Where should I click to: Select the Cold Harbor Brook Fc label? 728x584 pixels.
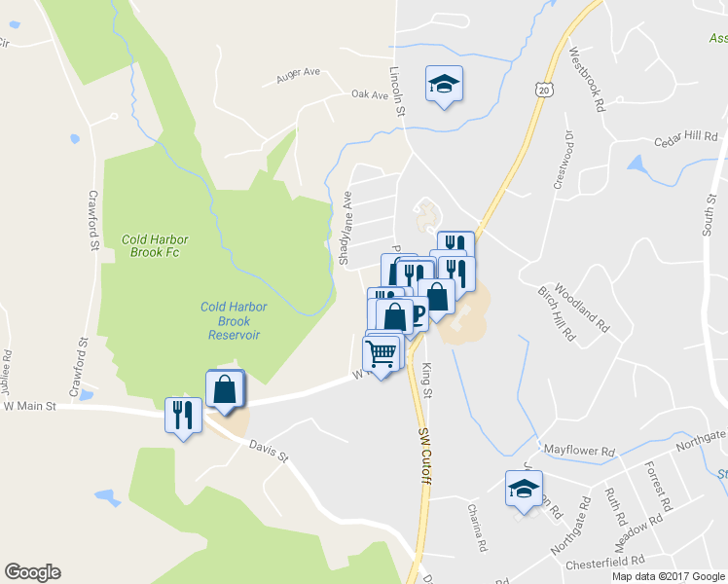click(155, 246)
